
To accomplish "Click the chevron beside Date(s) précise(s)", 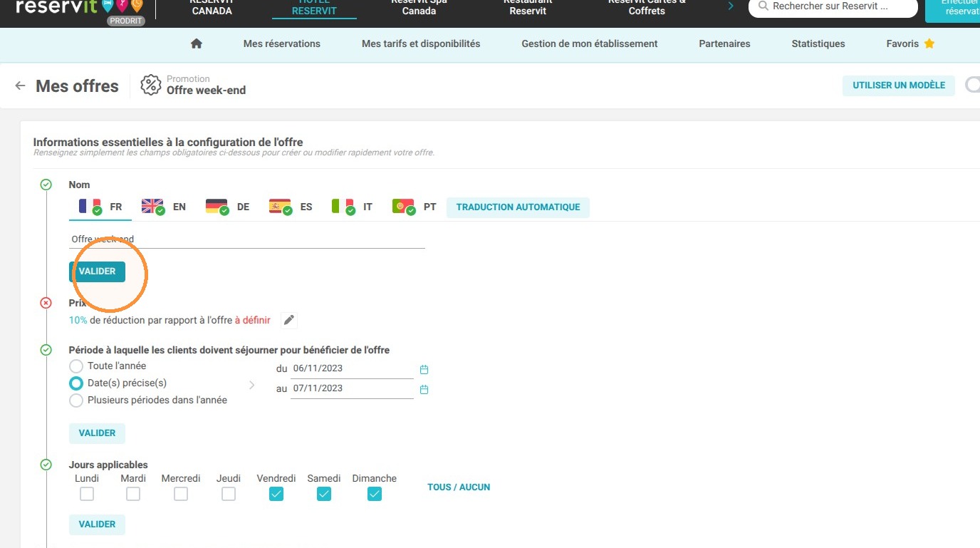I will point(251,385).
